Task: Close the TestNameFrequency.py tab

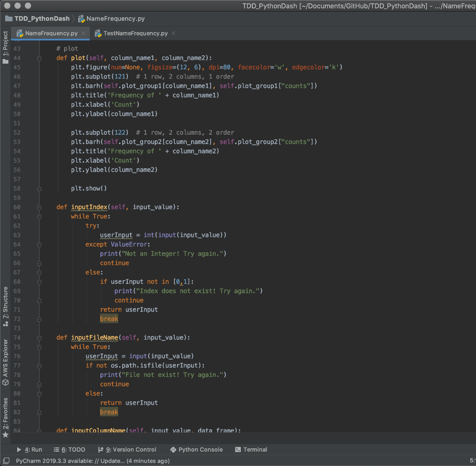Action: pos(173,33)
